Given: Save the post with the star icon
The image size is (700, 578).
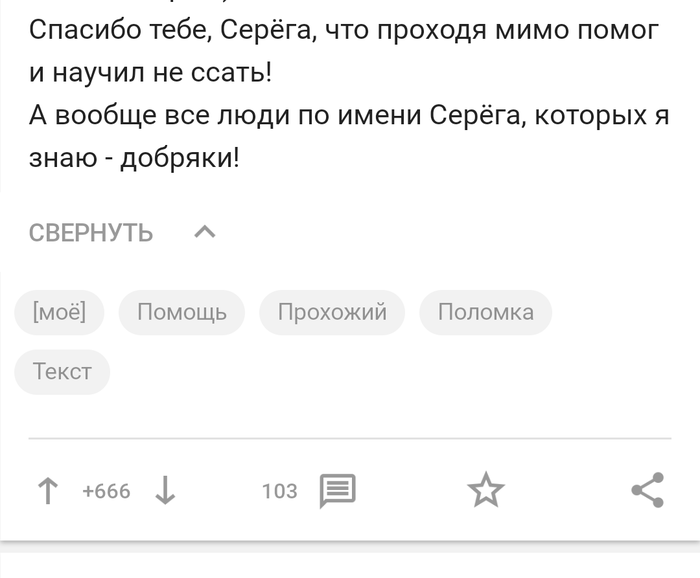Looking at the screenshot, I should click(486, 490).
